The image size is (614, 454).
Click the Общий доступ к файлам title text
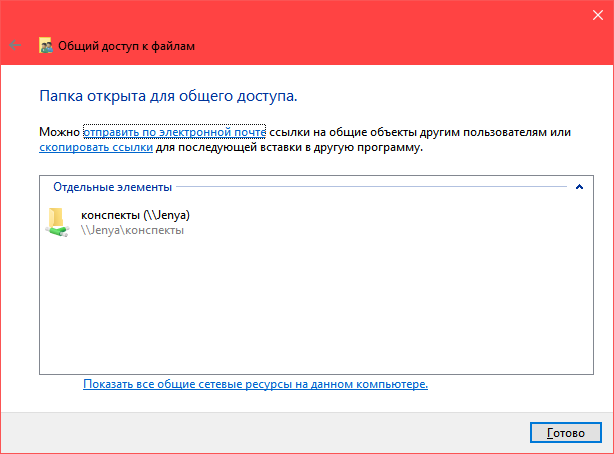[x=127, y=46]
